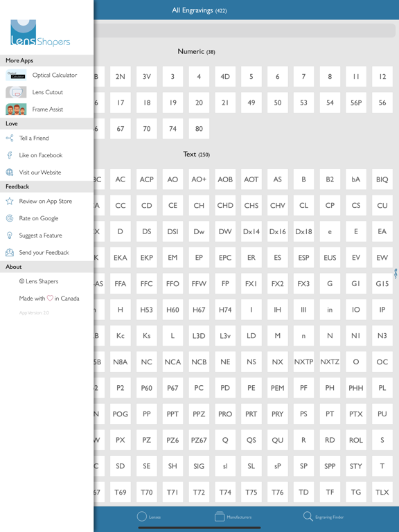399x532 pixels.
Task: Select the 2N numeric engraving tile
Action: [x=121, y=77]
